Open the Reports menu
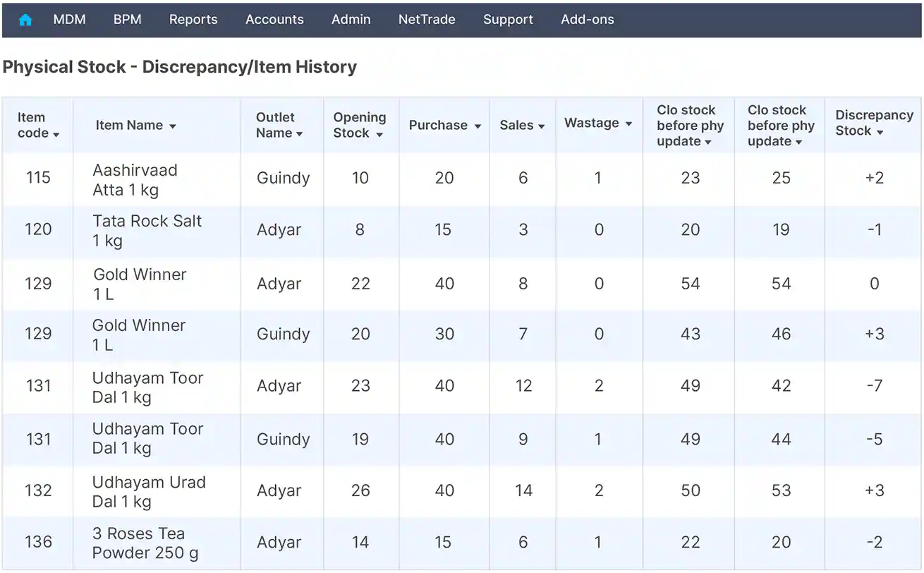The height and width of the screenshot is (573, 924). tap(193, 20)
